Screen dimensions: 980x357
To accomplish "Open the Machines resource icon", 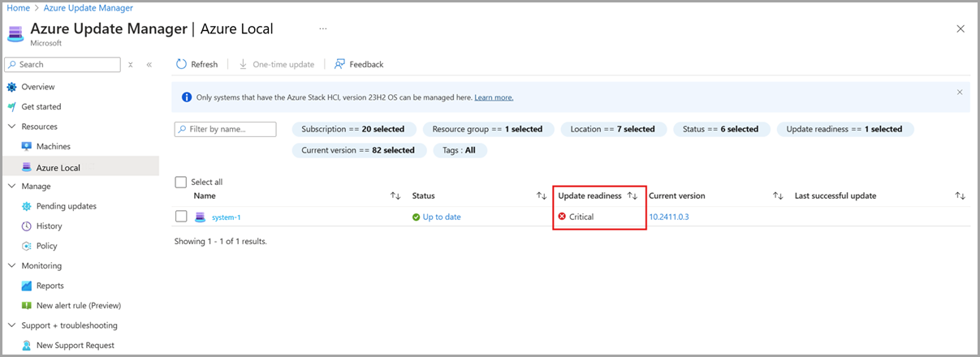I will pos(27,146).
